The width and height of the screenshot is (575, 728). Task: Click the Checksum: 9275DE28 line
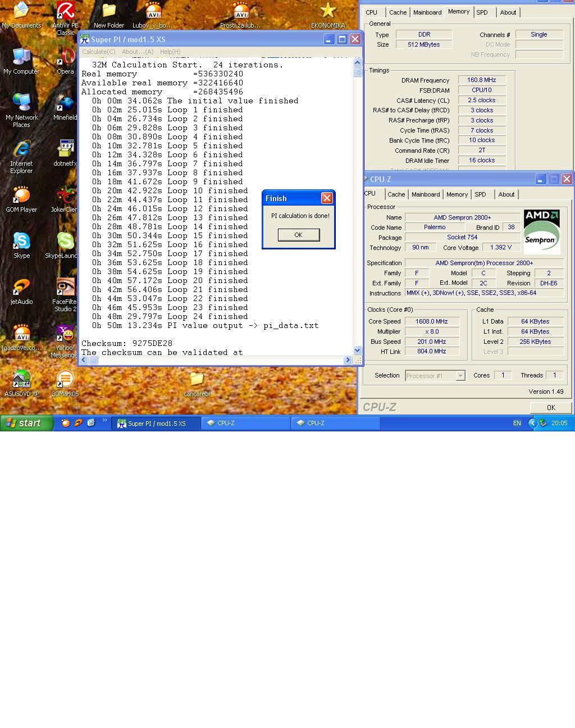click(127, 343)
